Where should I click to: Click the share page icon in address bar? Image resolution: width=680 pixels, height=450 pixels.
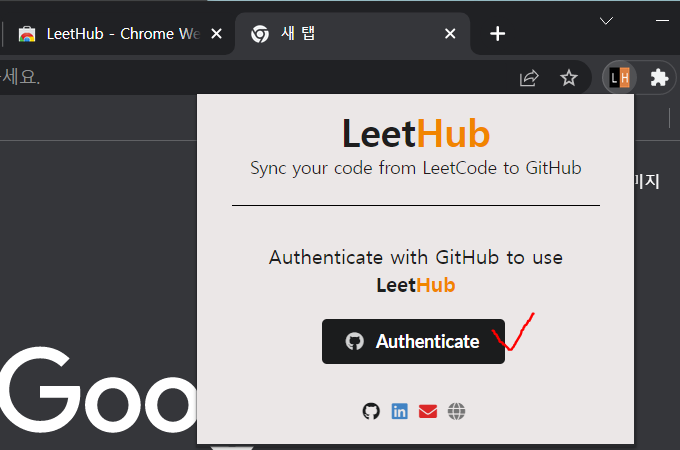(x=529, y=78)
